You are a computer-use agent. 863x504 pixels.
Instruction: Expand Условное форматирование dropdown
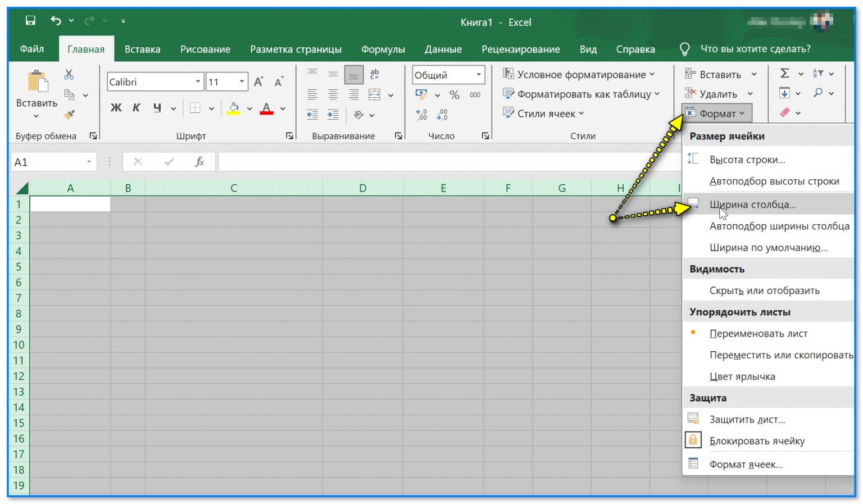pos(652,74)
